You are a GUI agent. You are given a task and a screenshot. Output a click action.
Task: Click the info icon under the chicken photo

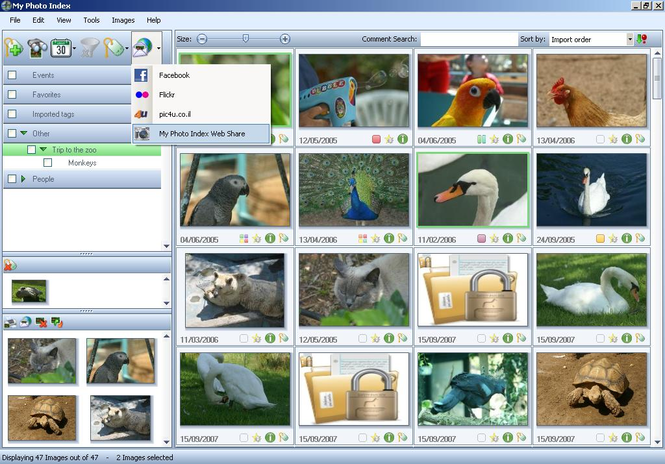click(x=626, y=139)
